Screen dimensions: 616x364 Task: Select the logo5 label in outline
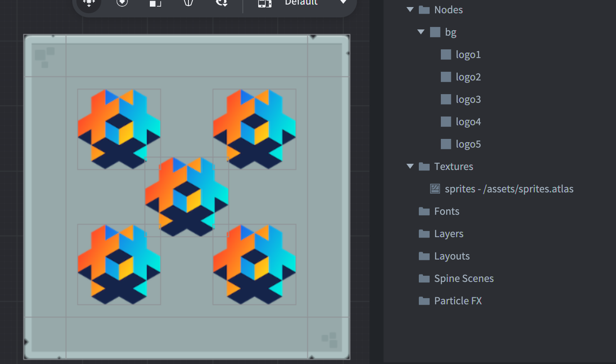pos(468,144)
